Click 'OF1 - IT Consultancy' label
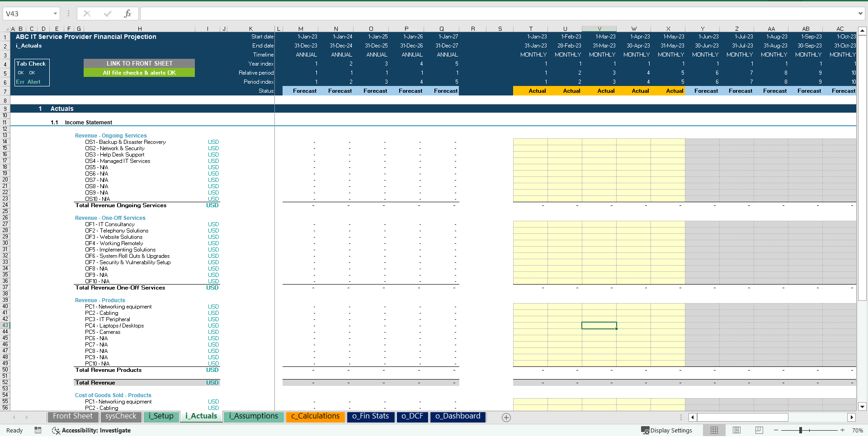Viewport: 868px width, 437px height. [110, 224]
